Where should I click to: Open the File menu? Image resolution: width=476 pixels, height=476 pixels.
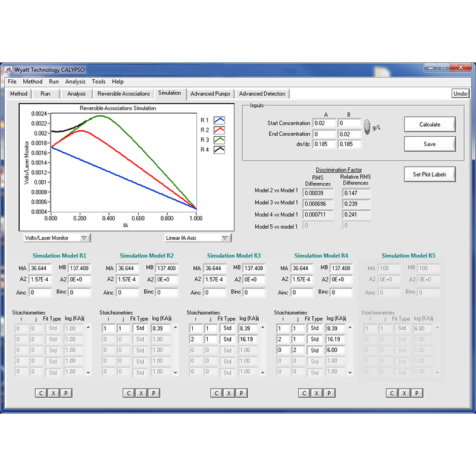pyautogui.click(x=12, y=82)
